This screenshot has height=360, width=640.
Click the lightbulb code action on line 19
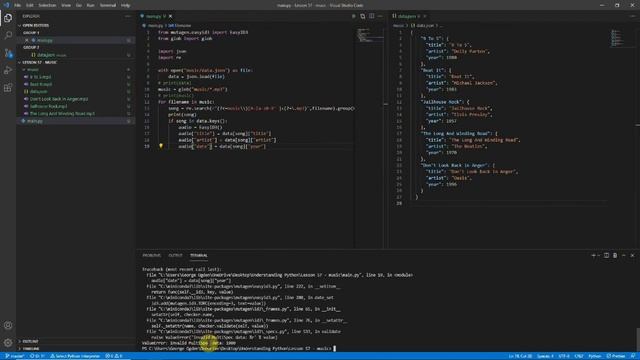coord(161,146)
